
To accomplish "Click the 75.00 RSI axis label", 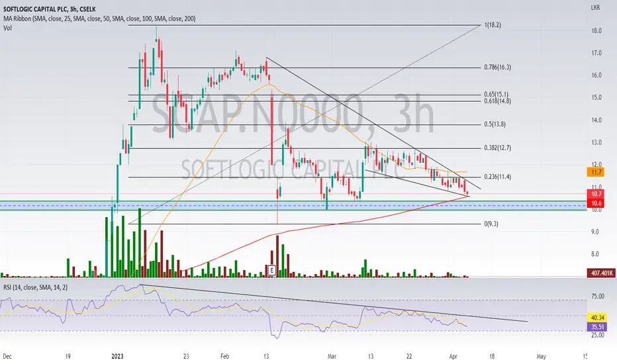I will pos(598,296).
